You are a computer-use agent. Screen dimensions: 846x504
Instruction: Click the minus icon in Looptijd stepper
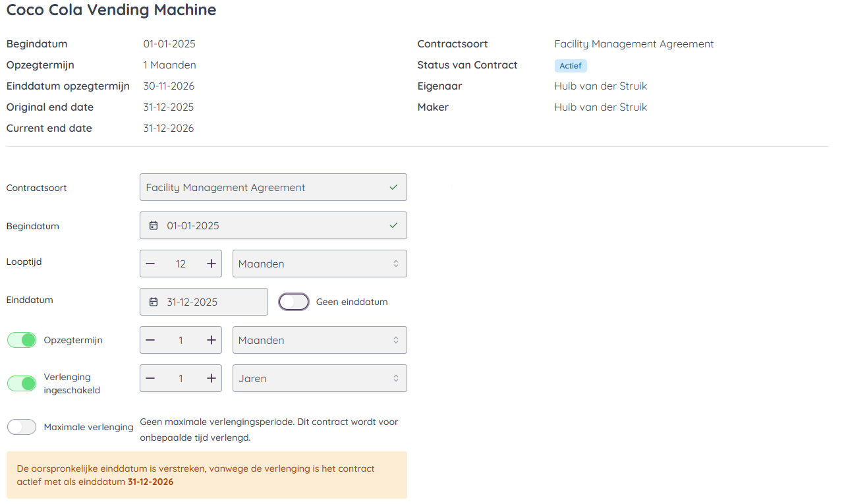coord(150,264)
